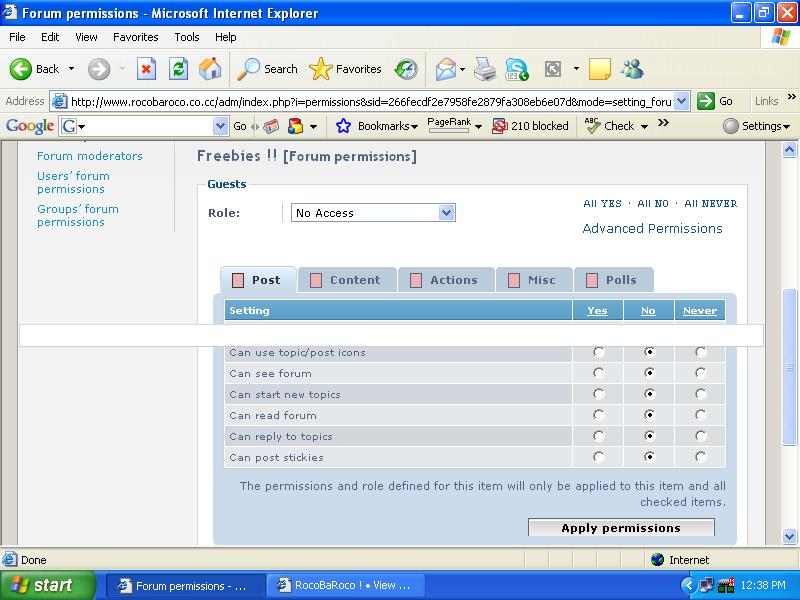Open Favorites star in toolbar
This screenshot has height=600, width=800.
346,69
